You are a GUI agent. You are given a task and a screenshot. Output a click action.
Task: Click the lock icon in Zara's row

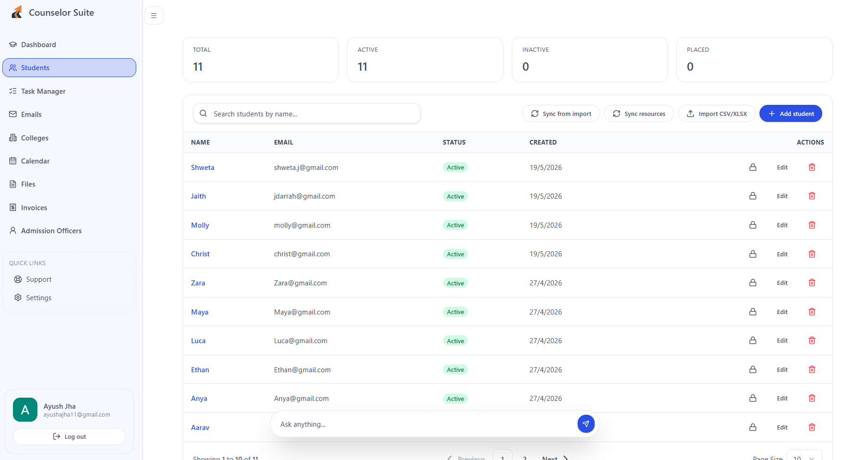click(x=753, y=283)
